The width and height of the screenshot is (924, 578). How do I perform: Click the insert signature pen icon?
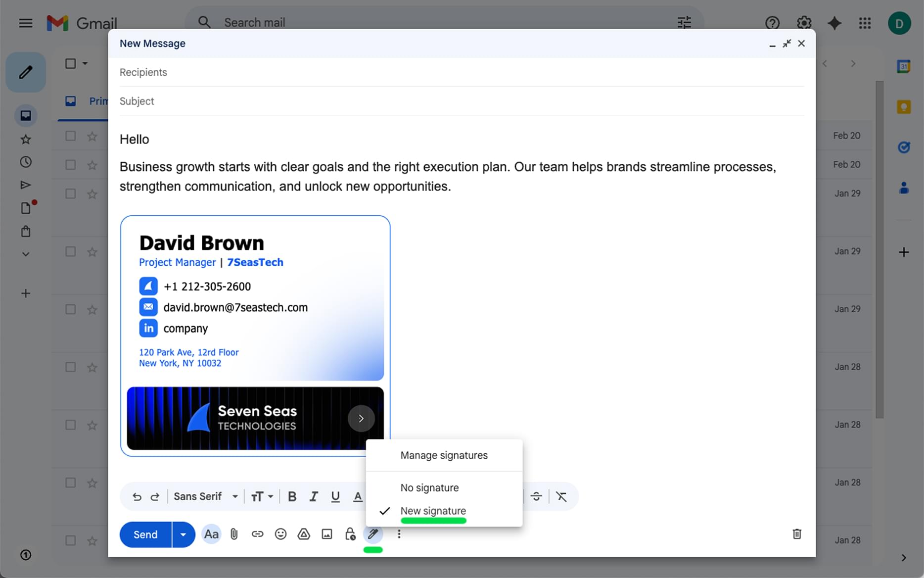click(373, 534)
